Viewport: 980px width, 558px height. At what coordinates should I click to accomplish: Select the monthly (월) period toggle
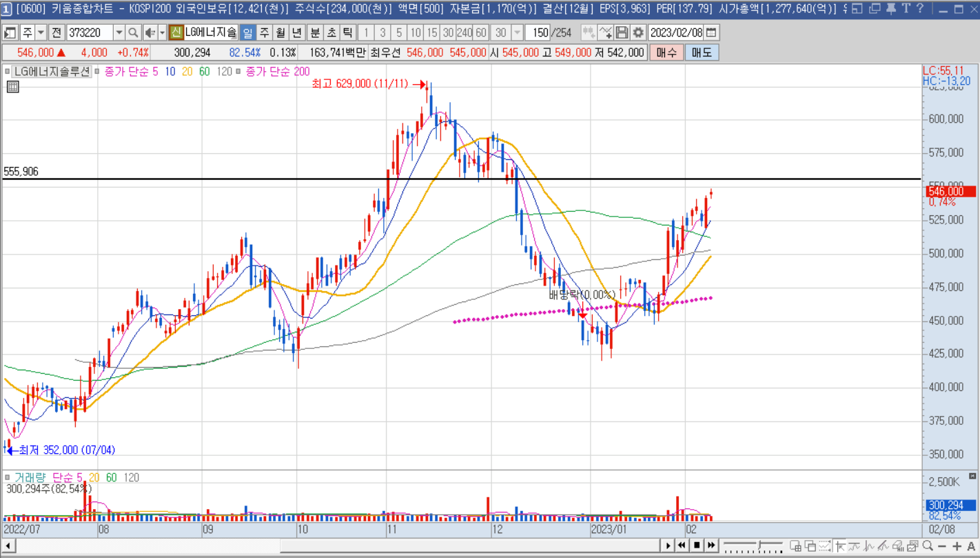pyautogui.click(x=280, y=32)
